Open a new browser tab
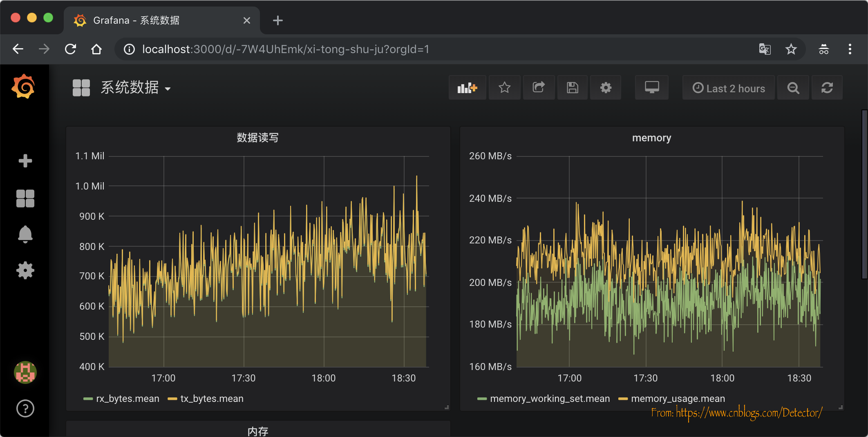 (278, 20)
